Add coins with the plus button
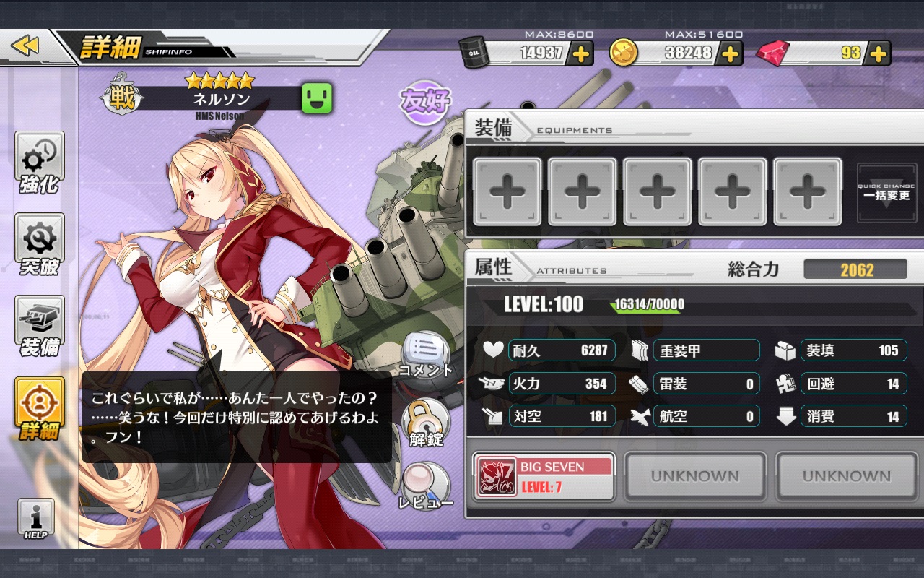This screenshot has width=924, height=578. pos(731,53)
